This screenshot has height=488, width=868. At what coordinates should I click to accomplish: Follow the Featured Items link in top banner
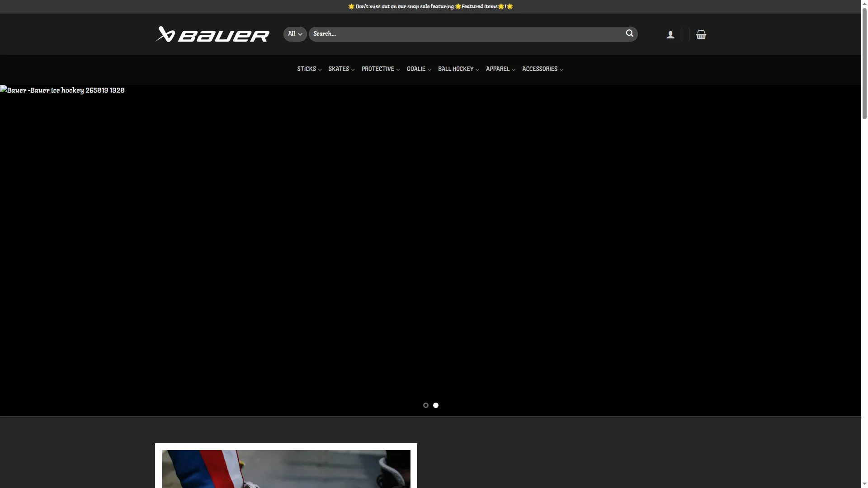(x=479, y=6)
